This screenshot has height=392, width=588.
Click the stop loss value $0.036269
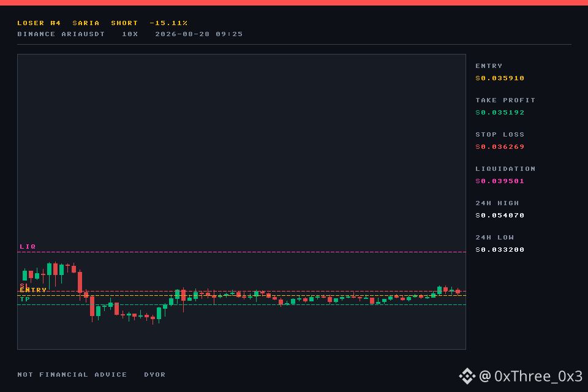pyautogui.click(x=500, y=146)
